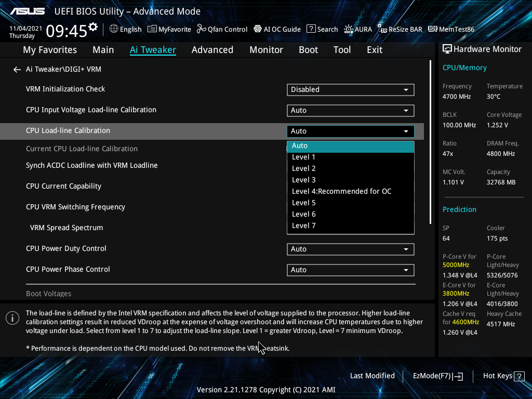Select Level 5 load-line option
The image size is (532, 399).
(x=351, y=203)
